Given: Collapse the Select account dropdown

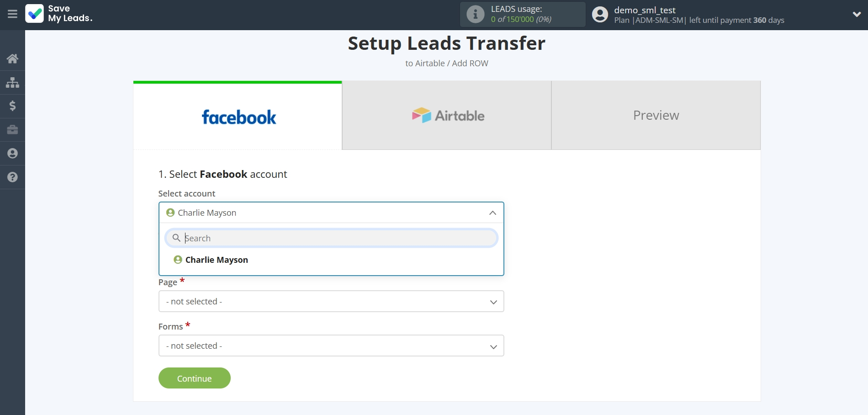Looking at the screenshot, I should 492,213.
